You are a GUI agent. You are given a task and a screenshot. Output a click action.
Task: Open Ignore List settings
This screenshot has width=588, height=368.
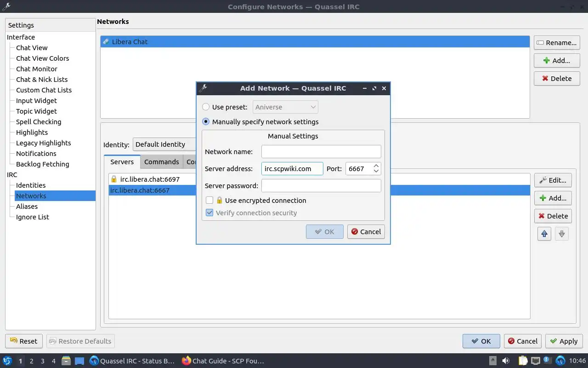32,217
